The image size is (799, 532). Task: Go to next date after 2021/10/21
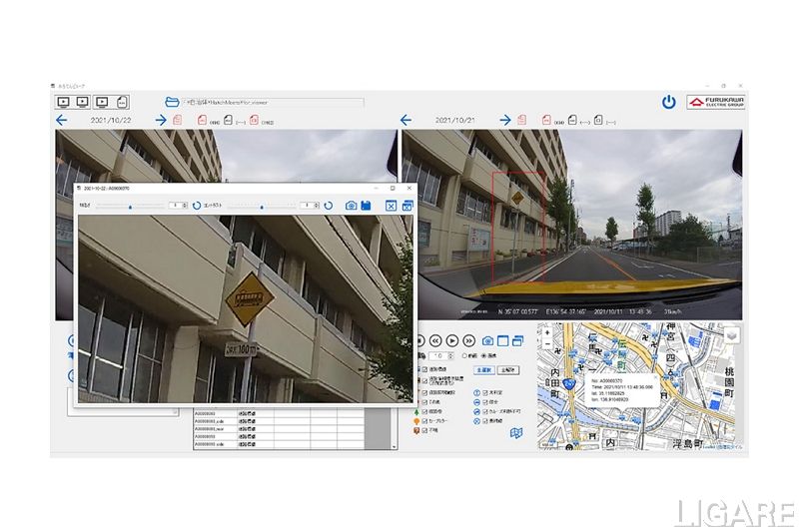click(505, 121)
